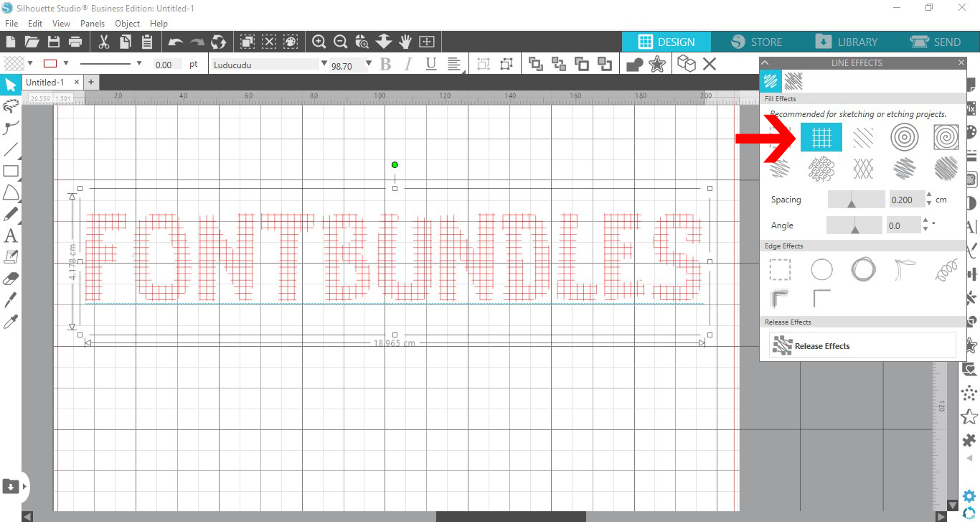Increase Spacing value with stepper arrow
This screenshot has width=980, height=522.
point(929,195)
